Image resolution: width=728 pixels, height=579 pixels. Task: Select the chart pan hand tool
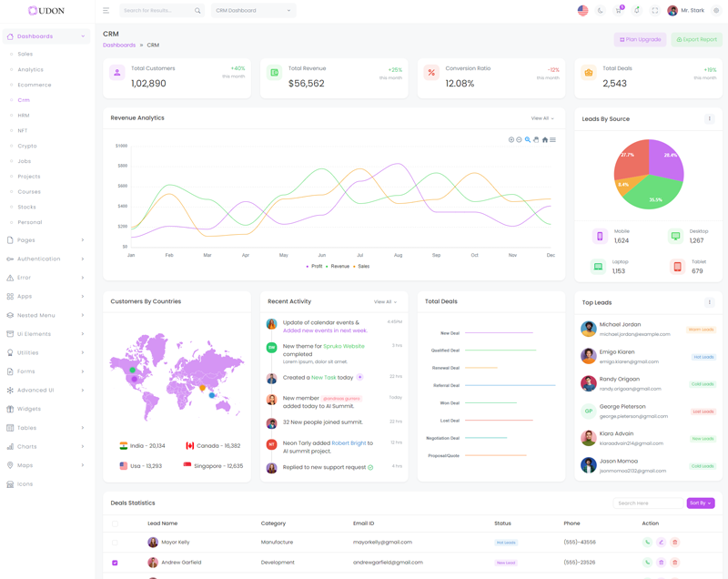point(536,140)
